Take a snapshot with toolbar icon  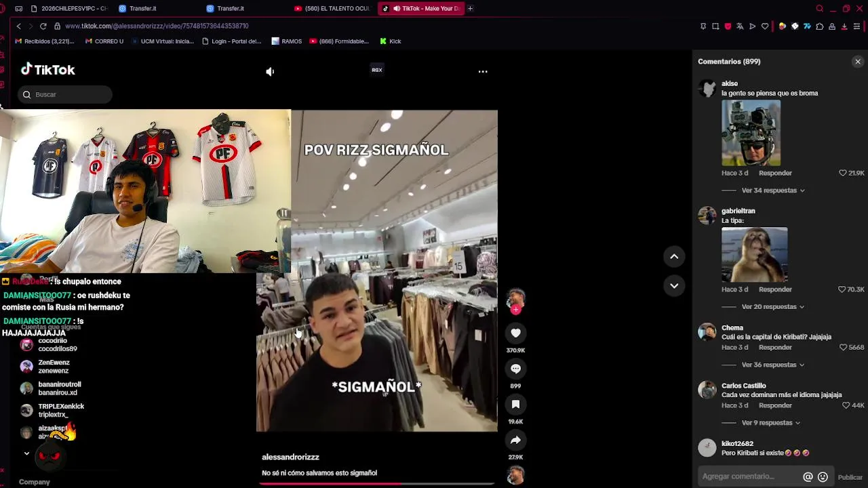coord(715,26)
